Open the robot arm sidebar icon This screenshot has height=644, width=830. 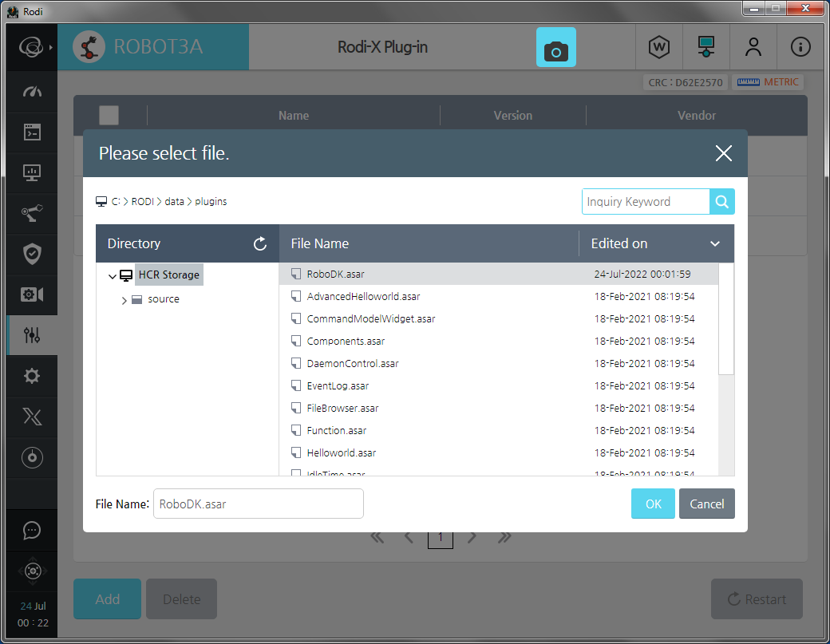coord(32,213)
